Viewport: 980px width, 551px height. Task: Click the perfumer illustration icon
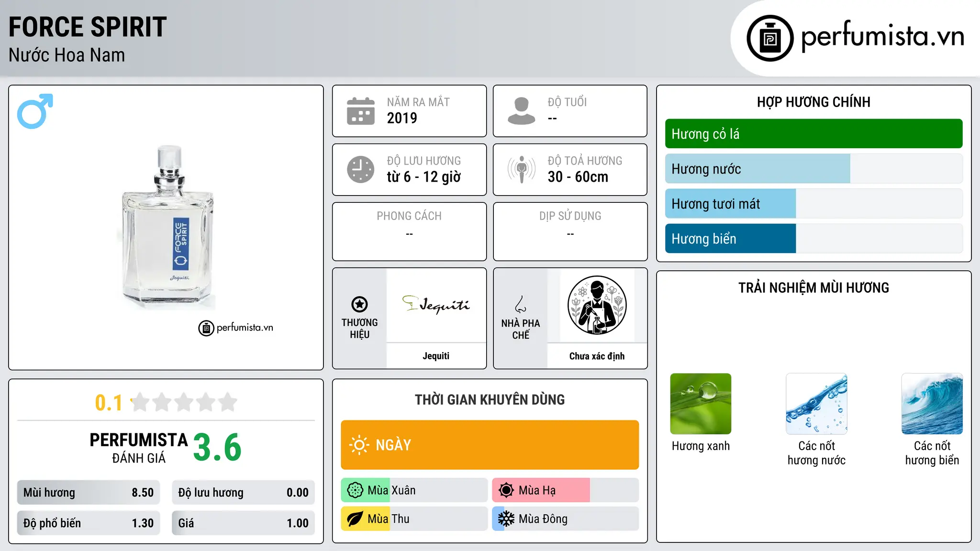tap(597, 305)
